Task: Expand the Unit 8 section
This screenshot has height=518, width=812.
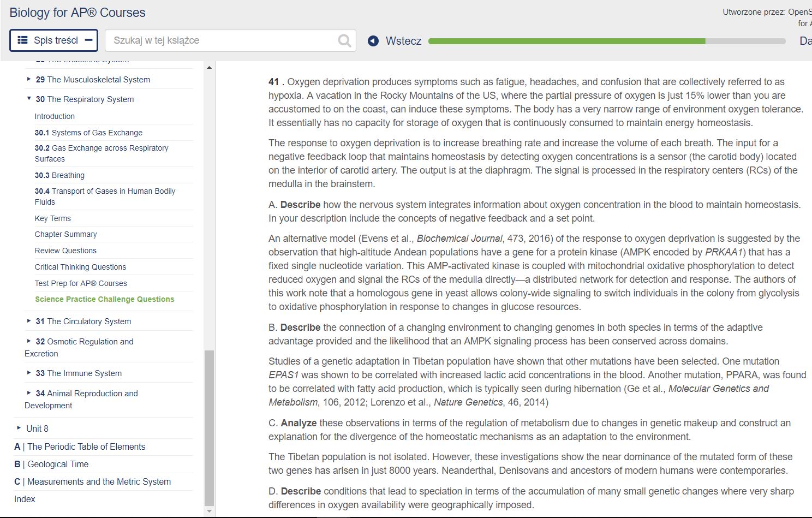Action: click(19, 428)
